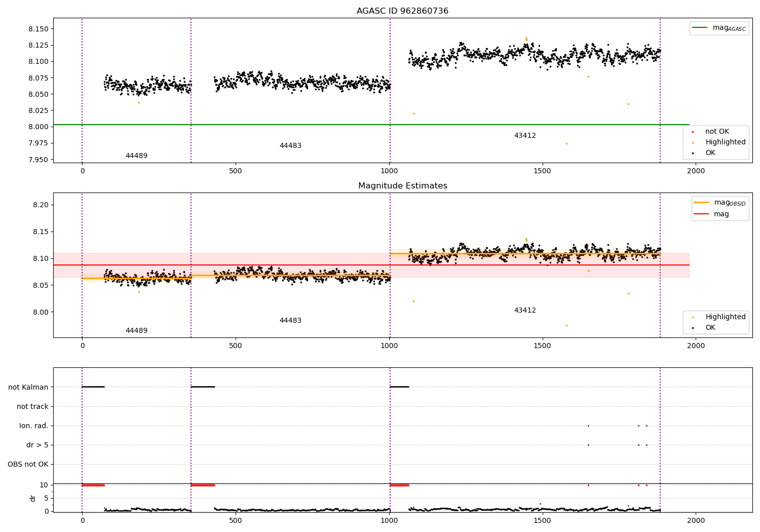The width and height of the screenshot is (760, 532).
Task: Click the y-axis tick 8.075
Action: coord(39,78)
